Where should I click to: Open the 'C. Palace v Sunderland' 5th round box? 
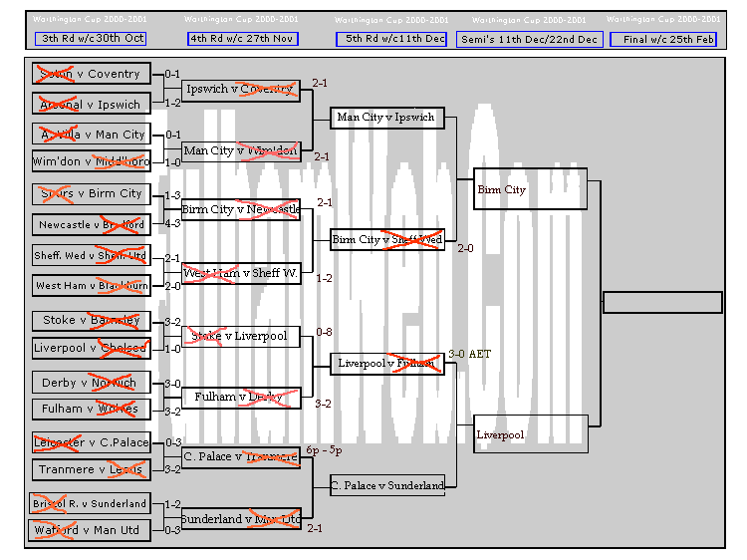point(387,485)
